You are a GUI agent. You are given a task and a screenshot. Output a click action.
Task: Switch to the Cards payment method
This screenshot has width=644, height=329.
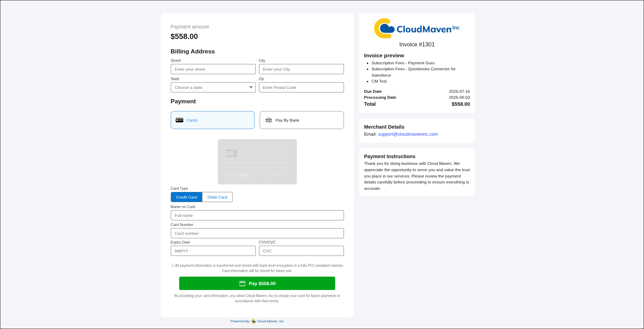coord(213,120)
